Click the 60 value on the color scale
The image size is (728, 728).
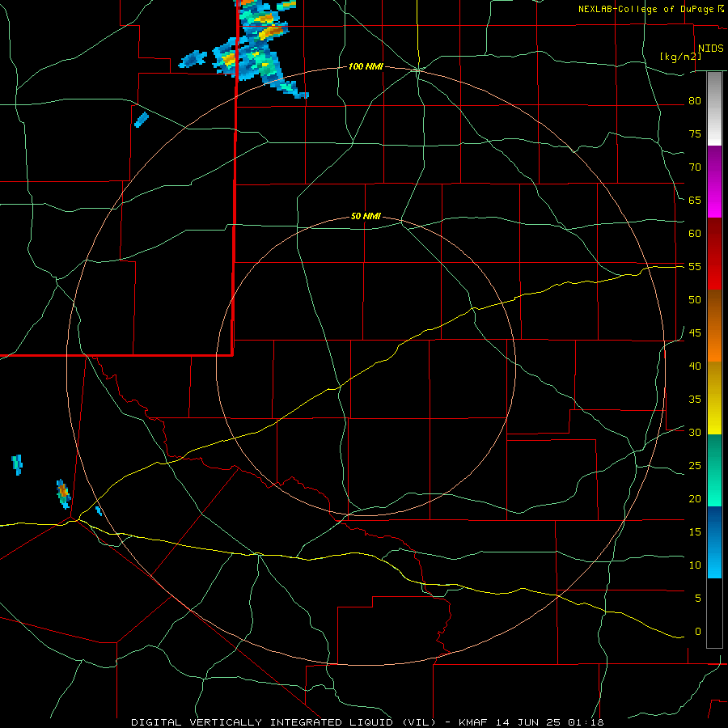click(x=695, y=234)
